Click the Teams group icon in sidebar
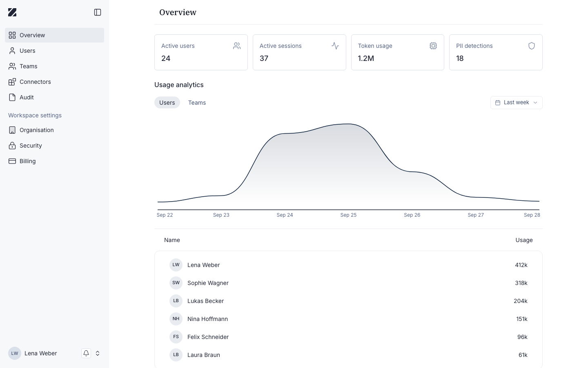Viewport: 588px width, 368px height. coord(12,66)
